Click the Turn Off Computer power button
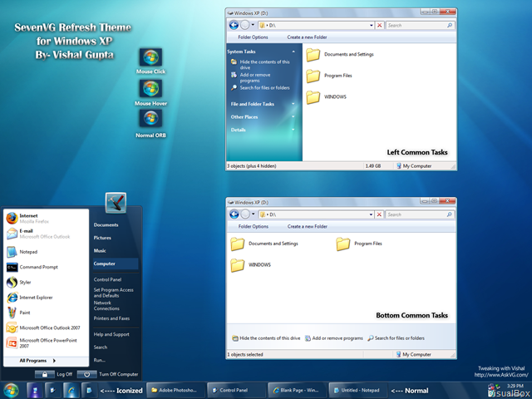The height and width of the screenshot is (399, 532). 86,374
